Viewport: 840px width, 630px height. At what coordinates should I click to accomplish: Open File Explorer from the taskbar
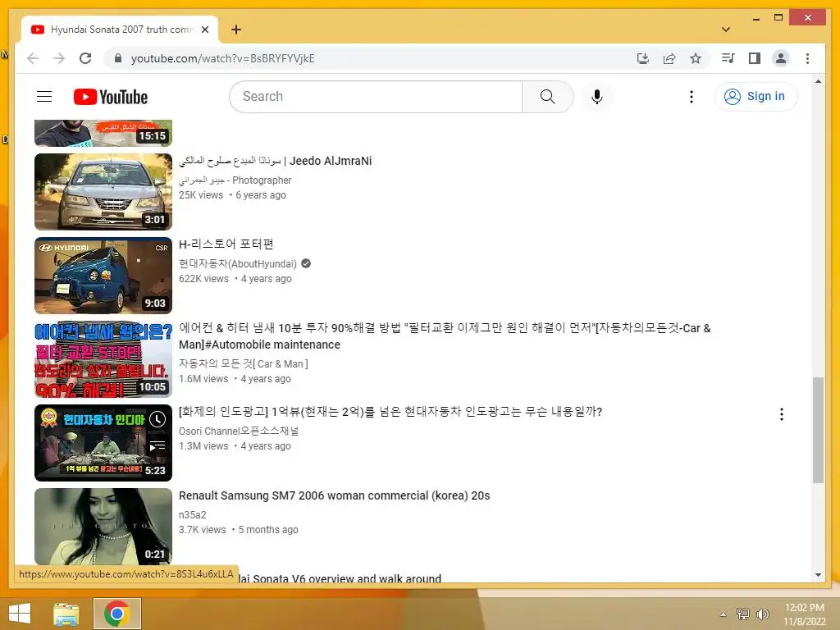tap(66, 614)
